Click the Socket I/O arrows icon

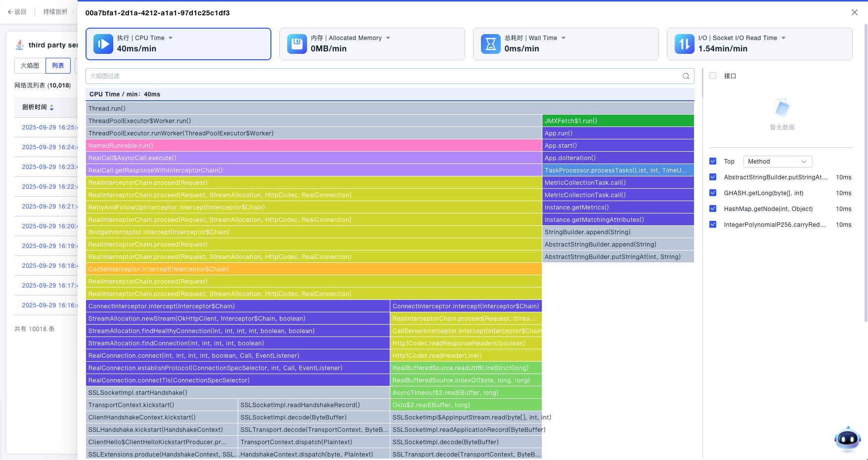coord(685,44)
